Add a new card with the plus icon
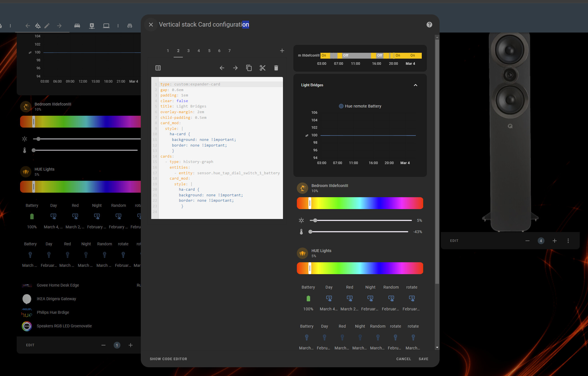Image resolution: width=588 pixels, height=376 pixels. tap(282, 51)
